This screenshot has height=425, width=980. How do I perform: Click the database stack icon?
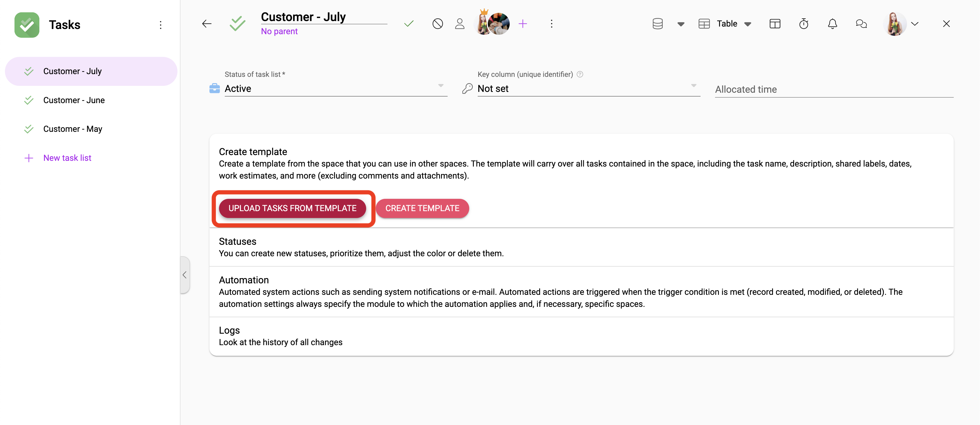657,24
